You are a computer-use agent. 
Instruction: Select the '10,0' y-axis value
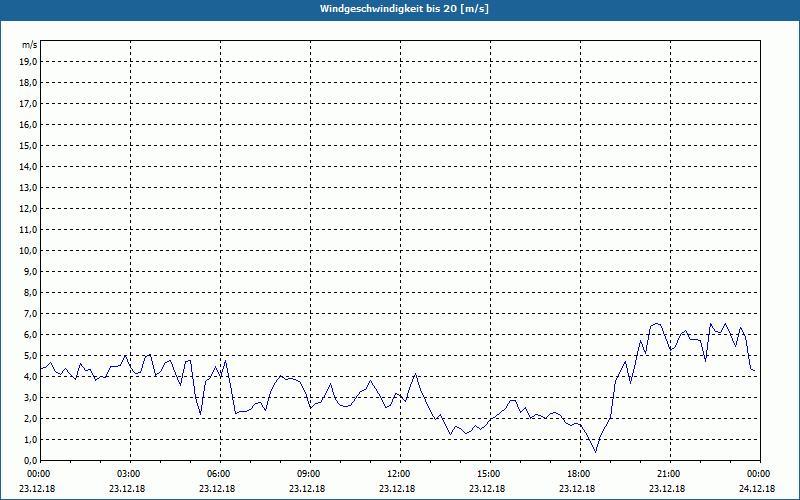pyautogui.click(x=28, y=251)
